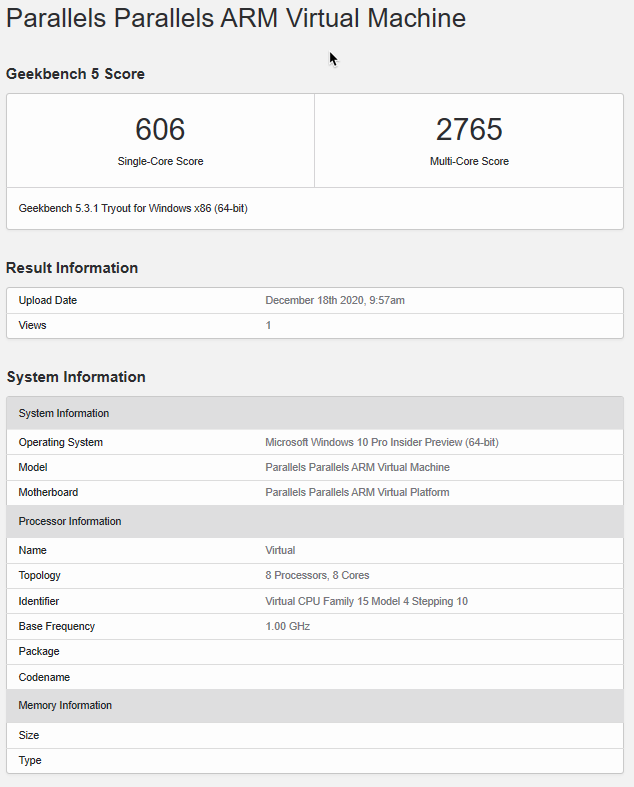Click the Memory Information table header

click(x=315, y=705)
